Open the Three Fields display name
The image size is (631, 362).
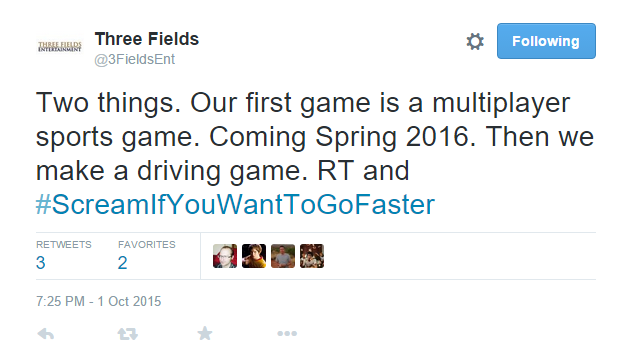point(147,39)
